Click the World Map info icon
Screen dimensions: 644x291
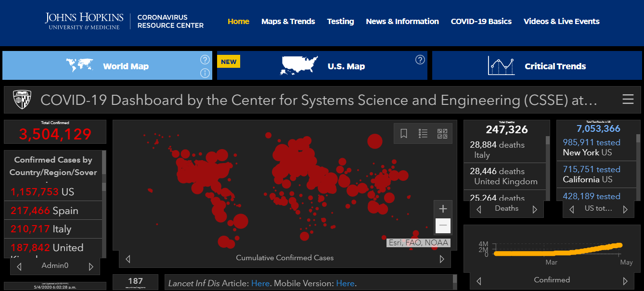(x=205, y=73)
